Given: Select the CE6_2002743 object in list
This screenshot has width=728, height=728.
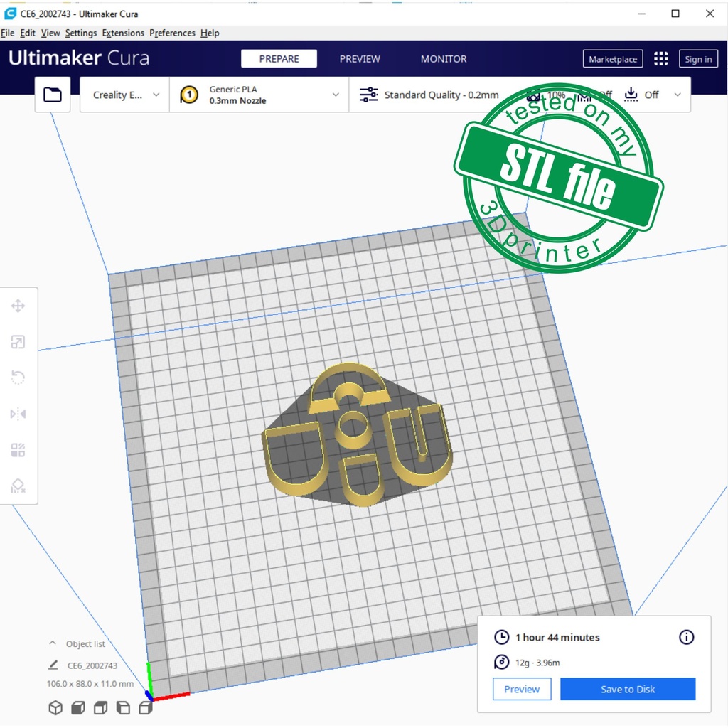Looking at the screenshot, I should click(92, 665).
